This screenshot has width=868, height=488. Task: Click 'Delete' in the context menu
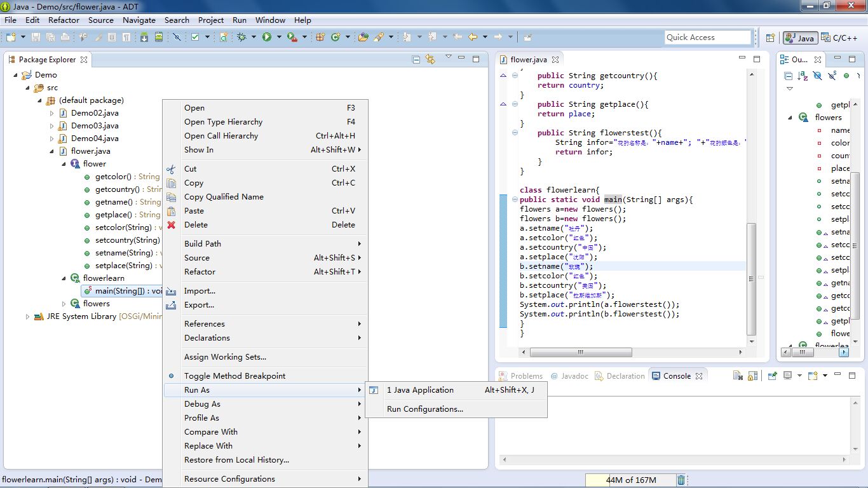coord(266,225)
